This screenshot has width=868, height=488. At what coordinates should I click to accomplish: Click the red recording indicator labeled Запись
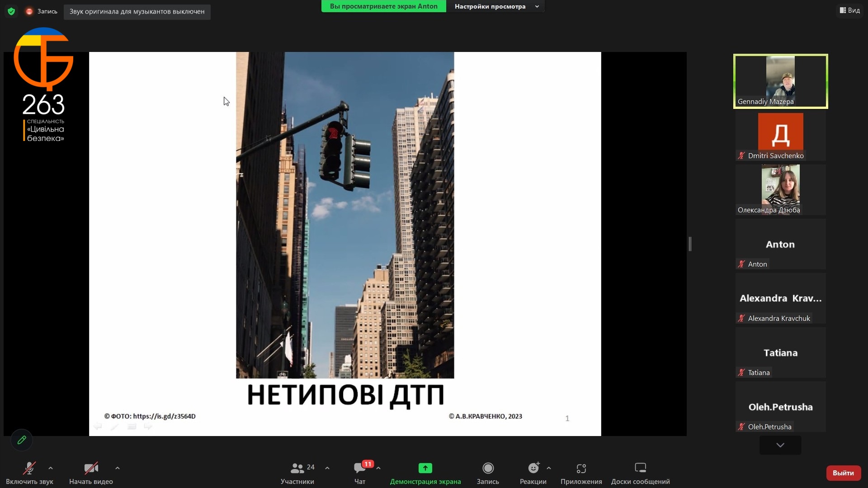[42, 11]
